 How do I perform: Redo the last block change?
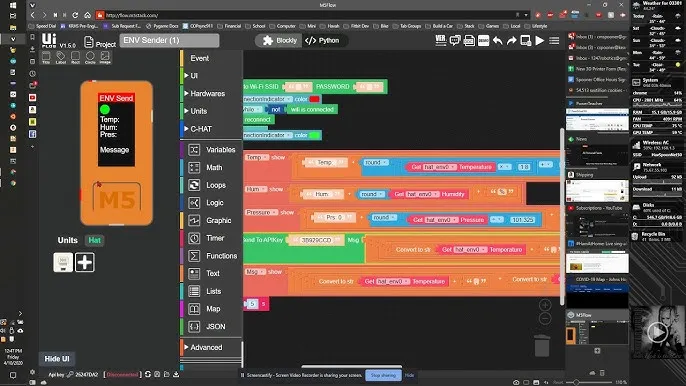pos(511,41)
